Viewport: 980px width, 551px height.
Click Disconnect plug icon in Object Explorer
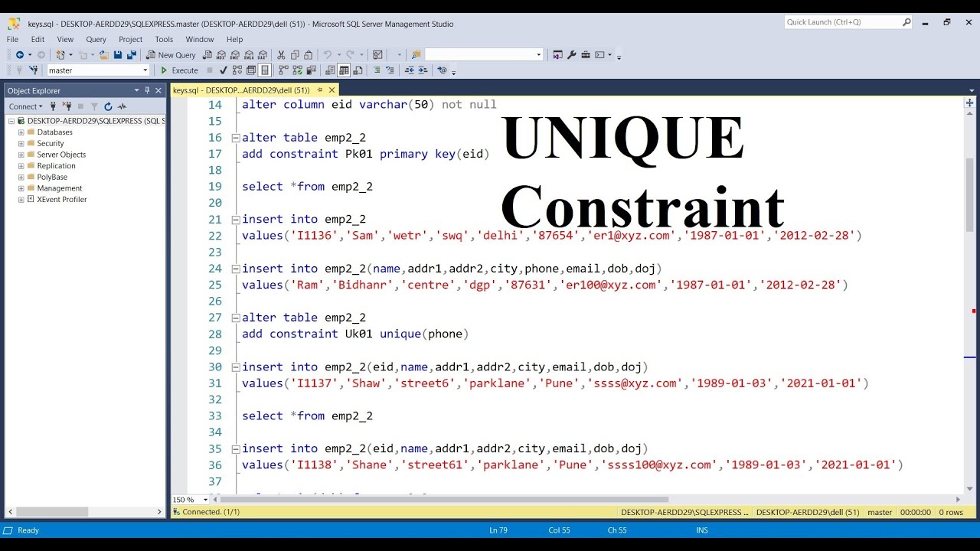[x=67, y=106]
